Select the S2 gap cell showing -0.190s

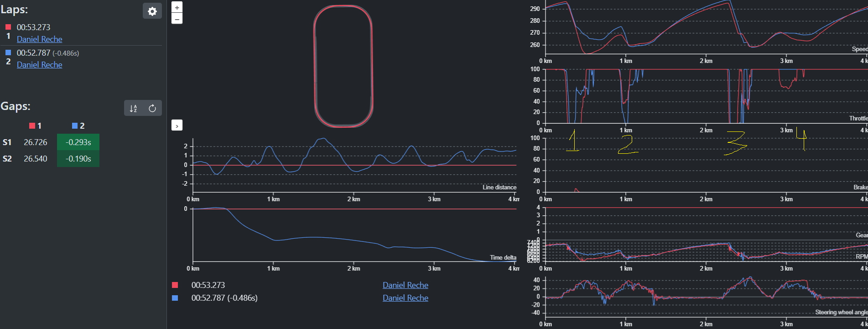coord(78,159)
